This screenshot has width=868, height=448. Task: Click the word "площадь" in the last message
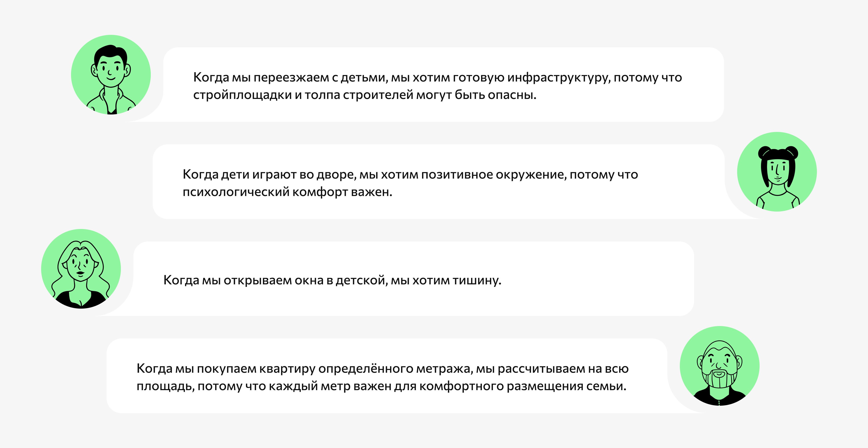point(166,386)
